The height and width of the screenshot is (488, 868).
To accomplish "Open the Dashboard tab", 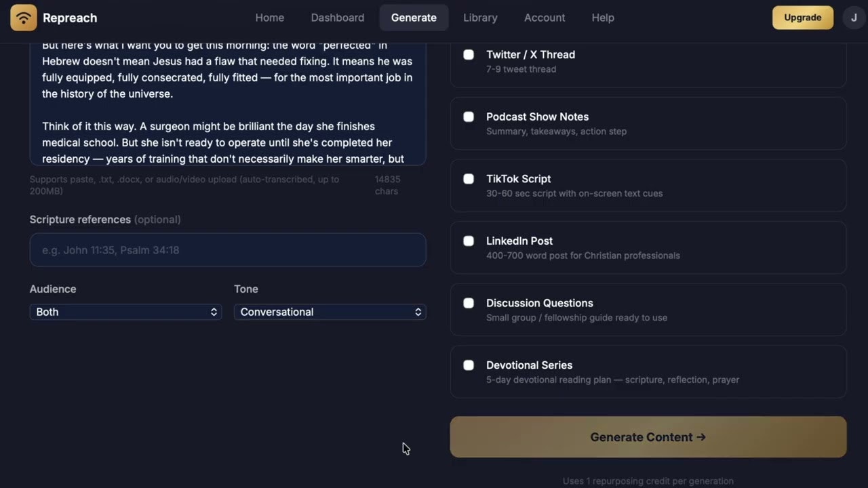I will click(338, 18).
